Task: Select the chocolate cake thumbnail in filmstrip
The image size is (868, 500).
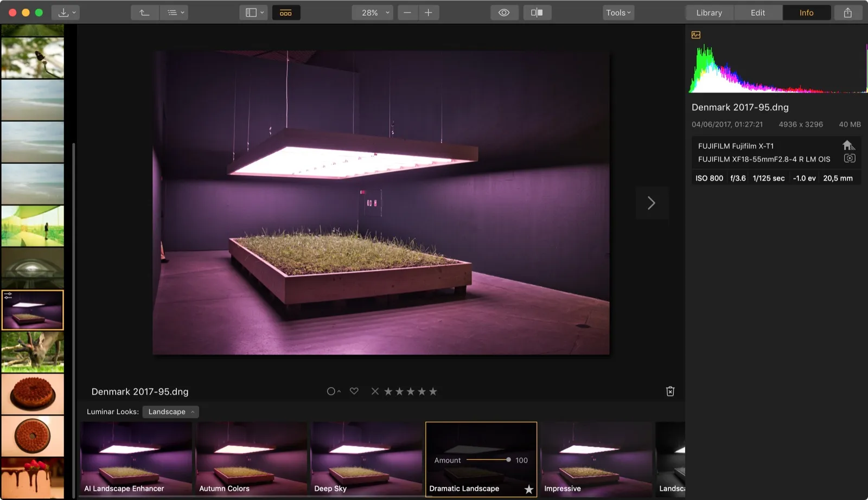Action: 33,394
